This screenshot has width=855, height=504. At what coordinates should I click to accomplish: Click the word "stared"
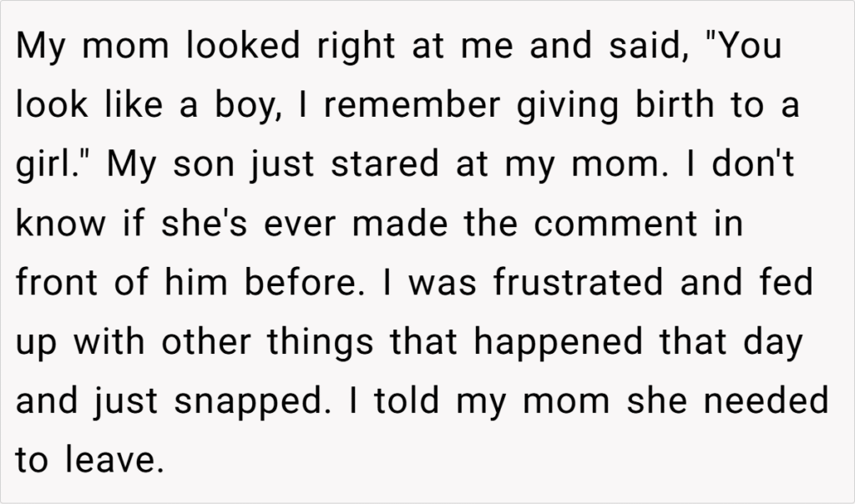[x=385, y=164]
